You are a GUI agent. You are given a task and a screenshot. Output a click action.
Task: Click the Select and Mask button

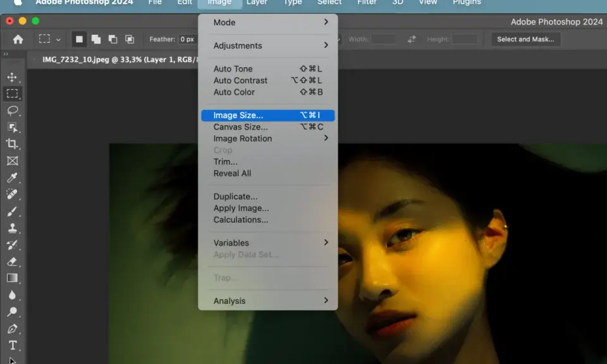click(x=525, y=39)
